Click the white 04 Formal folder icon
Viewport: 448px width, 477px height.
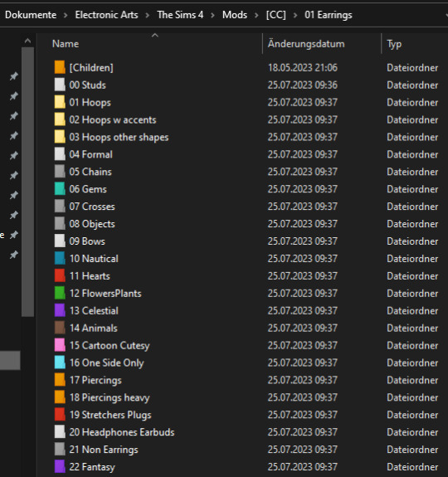tap(60, 154)
